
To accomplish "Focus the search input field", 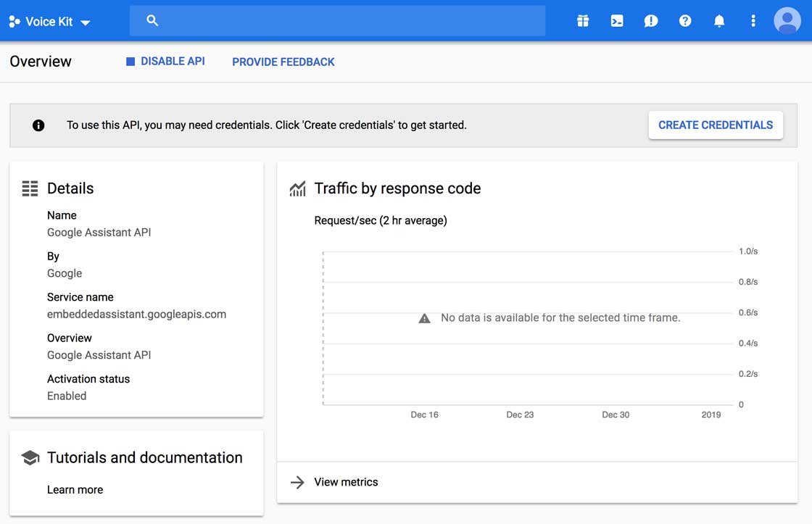I will point(348,21).
